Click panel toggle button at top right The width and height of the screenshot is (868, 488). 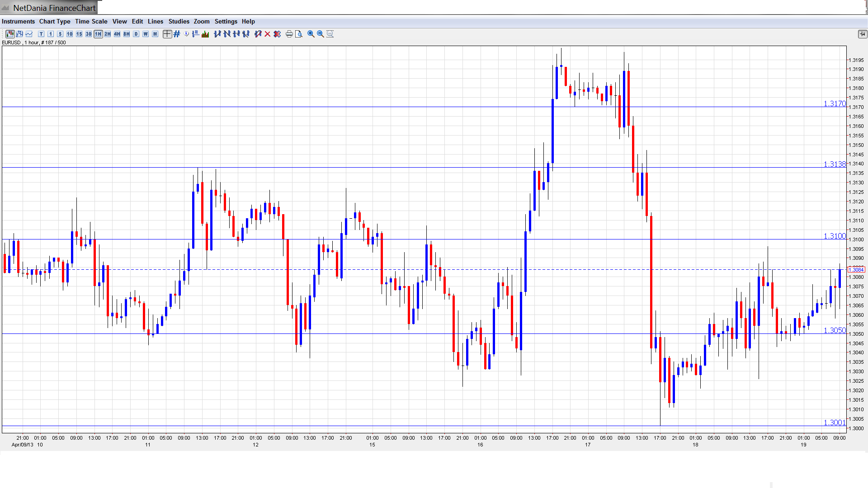(862, 34)
